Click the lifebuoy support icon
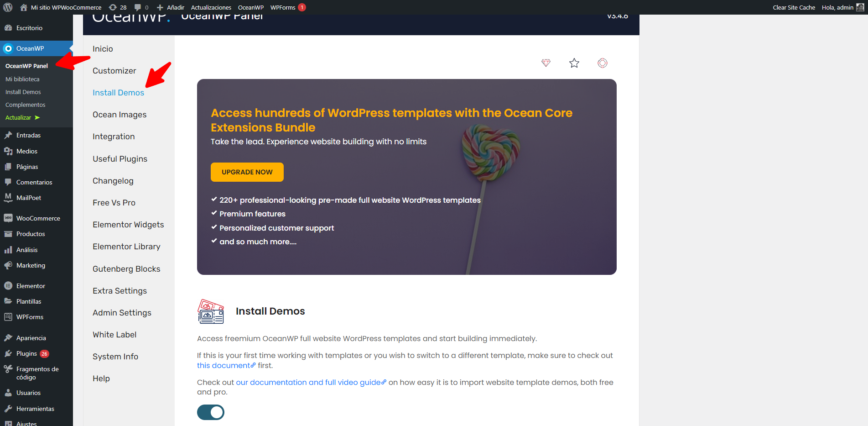This screenshot has height=426, width=868. 603,63
